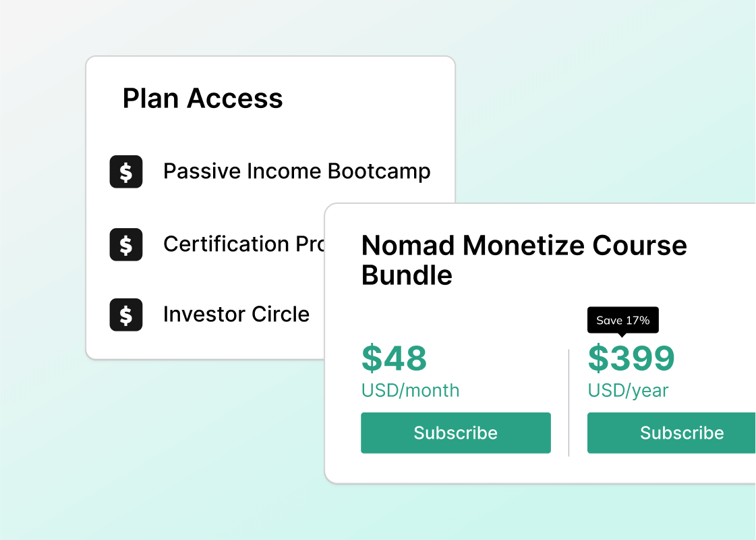The height and width of the screenshot is (540, 756).
Task: Select the $48 monthly price
Action: [x=394, y=358]
